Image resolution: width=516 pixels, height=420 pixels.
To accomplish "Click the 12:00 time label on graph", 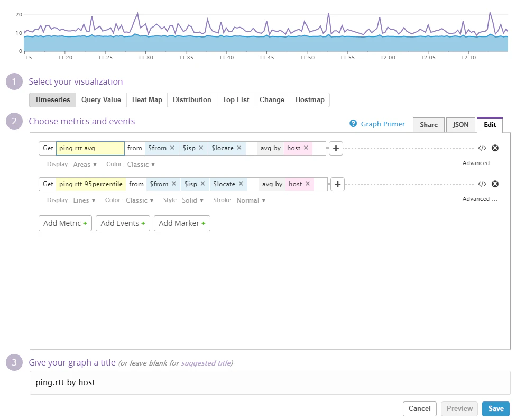I will coord(388,57).
